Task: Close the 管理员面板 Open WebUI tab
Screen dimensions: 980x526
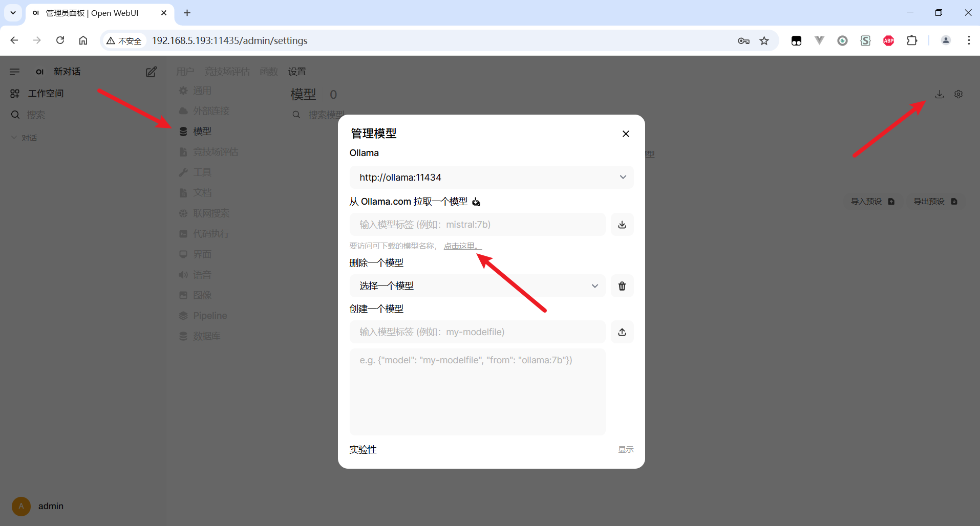Action: [164, 13]
